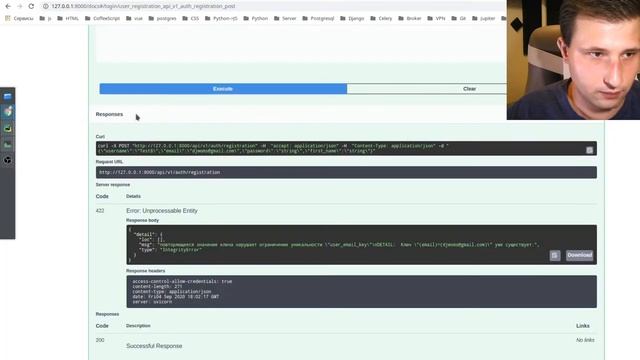Open the vue bookmark folder
Screen dimensions: 640x360
(134, 18)
